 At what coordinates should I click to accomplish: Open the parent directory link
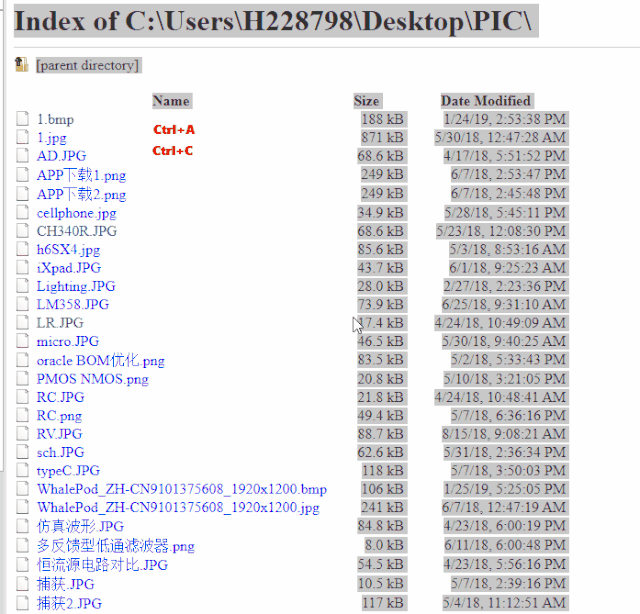(87, 65)
